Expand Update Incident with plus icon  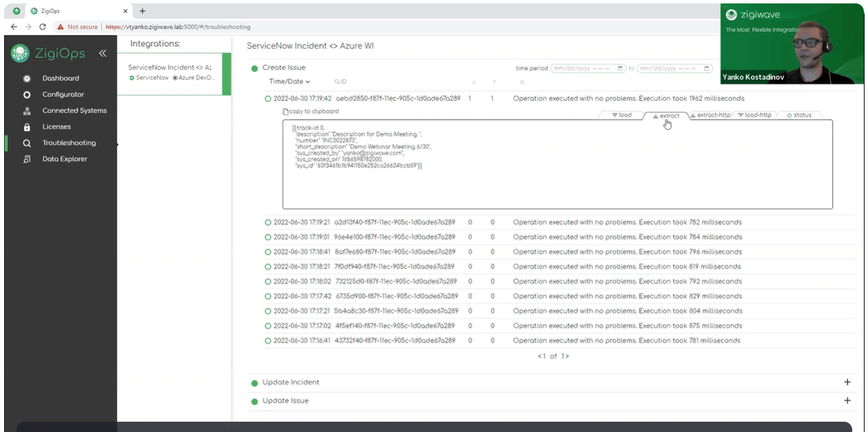pos(847,383)
